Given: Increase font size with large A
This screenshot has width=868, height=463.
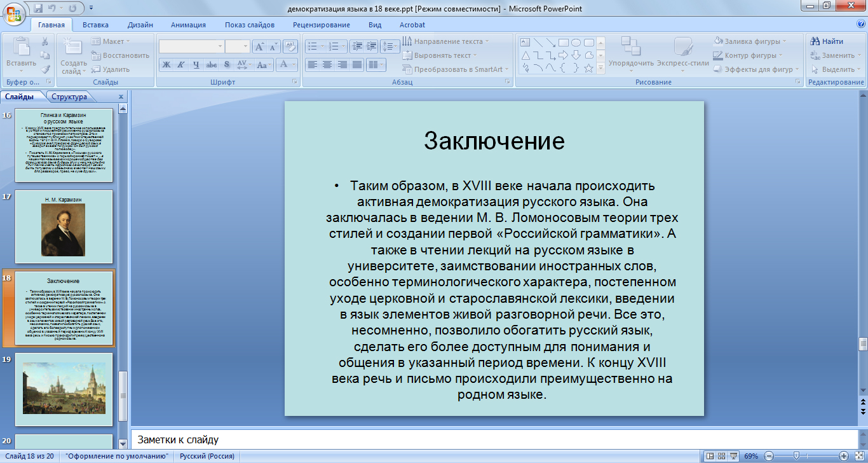Looking at the screenshot, I should (x=259, y=46).
